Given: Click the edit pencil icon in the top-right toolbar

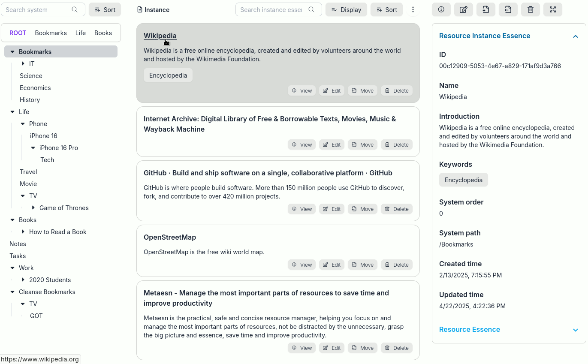Looking at the screenshot, I should (x=463, y=9).
